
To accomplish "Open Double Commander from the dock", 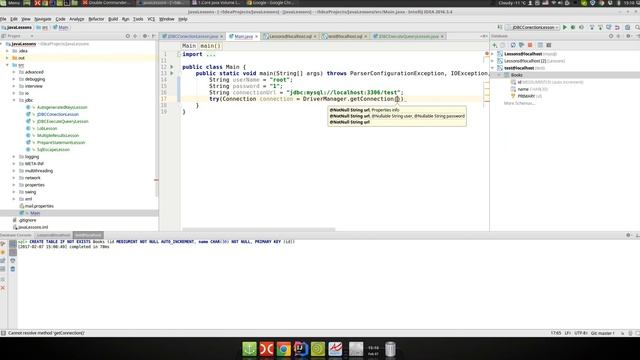I will point(266,349).
